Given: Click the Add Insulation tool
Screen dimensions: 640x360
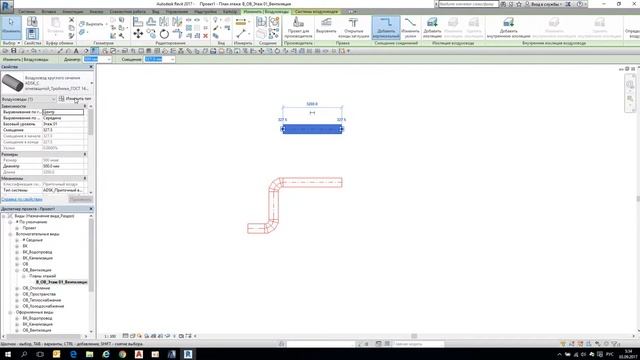Looking at the screenshot, I should pos(432,27).
